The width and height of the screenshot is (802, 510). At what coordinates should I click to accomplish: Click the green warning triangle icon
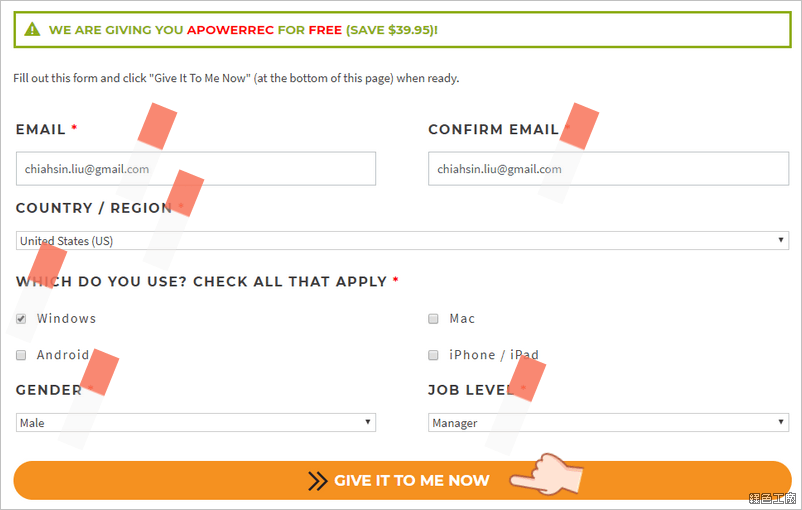pos(32,29)
